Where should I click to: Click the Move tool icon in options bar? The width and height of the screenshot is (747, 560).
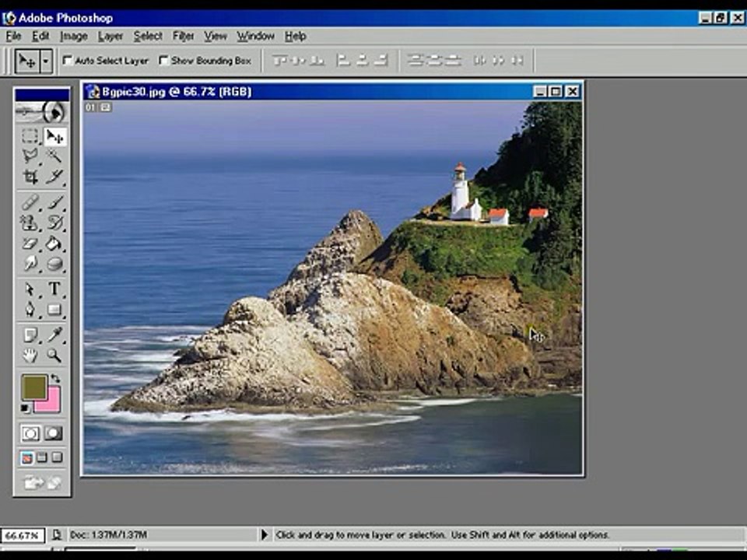27,61
